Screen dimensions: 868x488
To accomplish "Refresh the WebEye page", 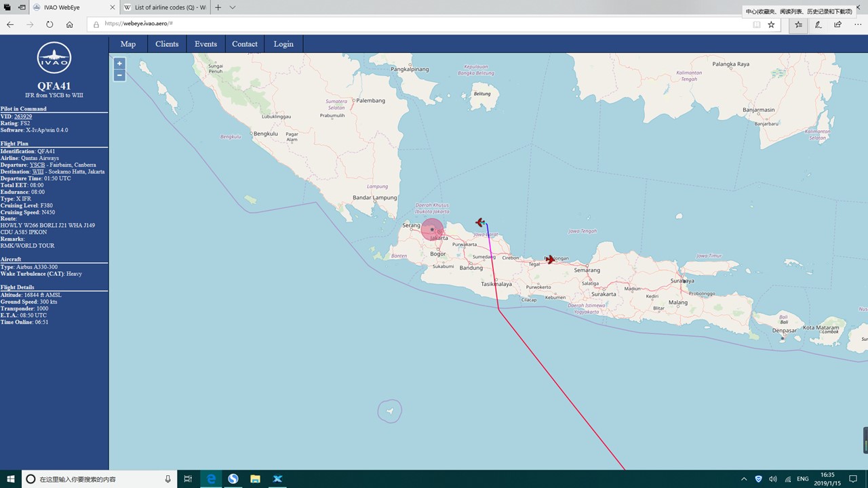I will pos(50,24).
